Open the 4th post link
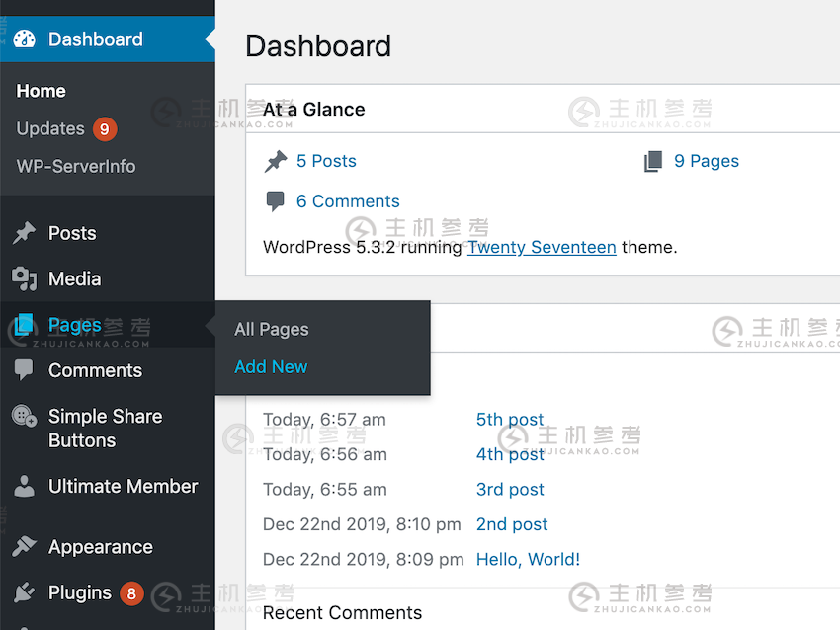Image resolution: width=840 pixels, height=630 pixels. coord(510,454)
